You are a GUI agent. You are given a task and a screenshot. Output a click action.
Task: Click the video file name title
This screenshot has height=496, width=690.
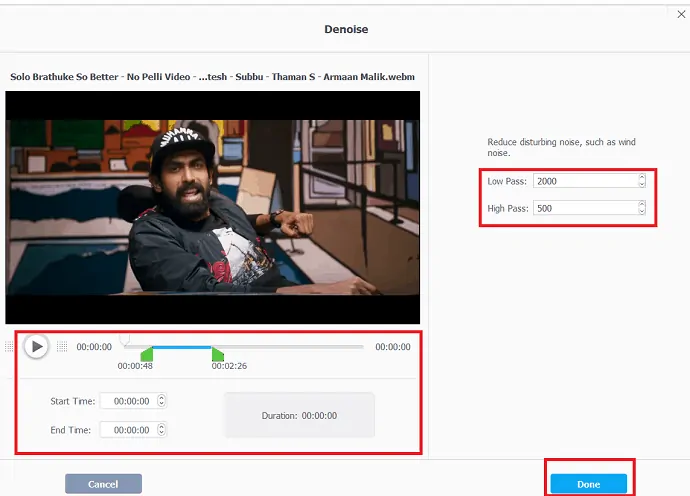coord(212,77)
